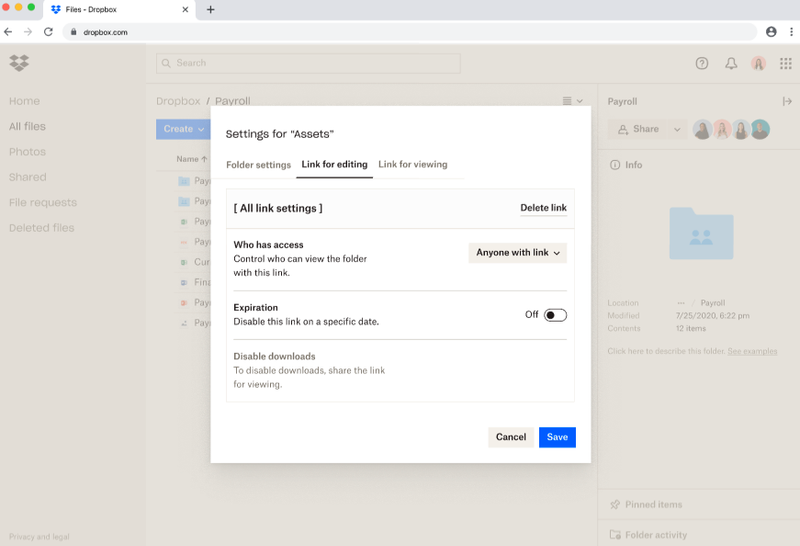The width and height of the screenshot is (800, 546).
Task: Expand the 'Anyone with link' dropdown
Action: [518, 253]
